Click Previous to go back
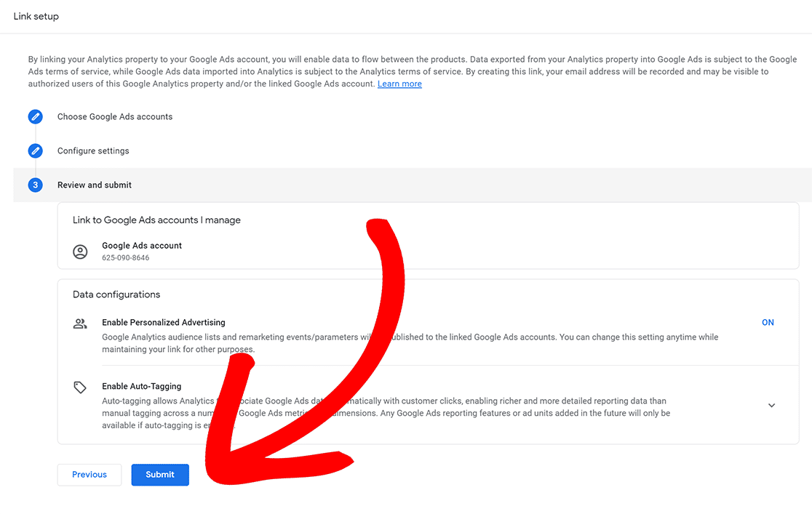Viewport: 812px width, 514px height. click(89, 474)
